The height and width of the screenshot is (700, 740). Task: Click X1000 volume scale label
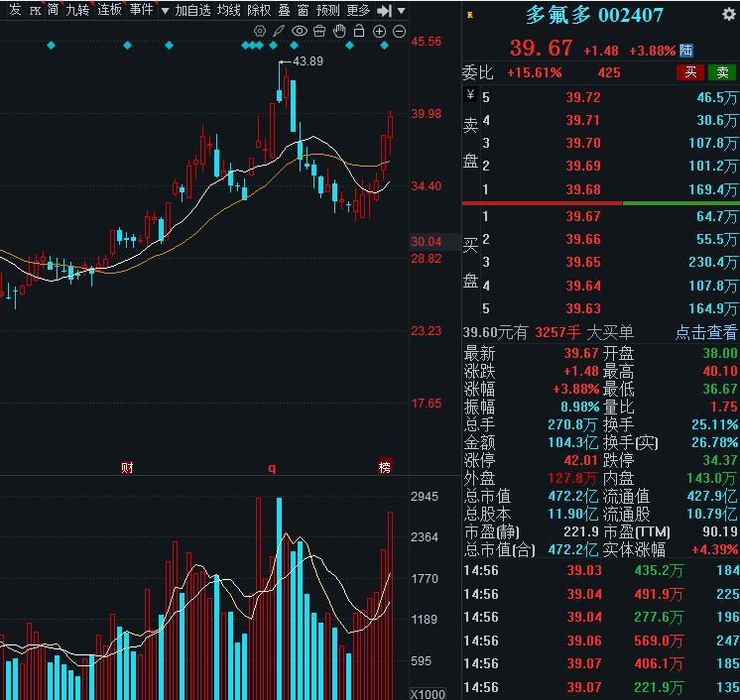click(428, 694)
